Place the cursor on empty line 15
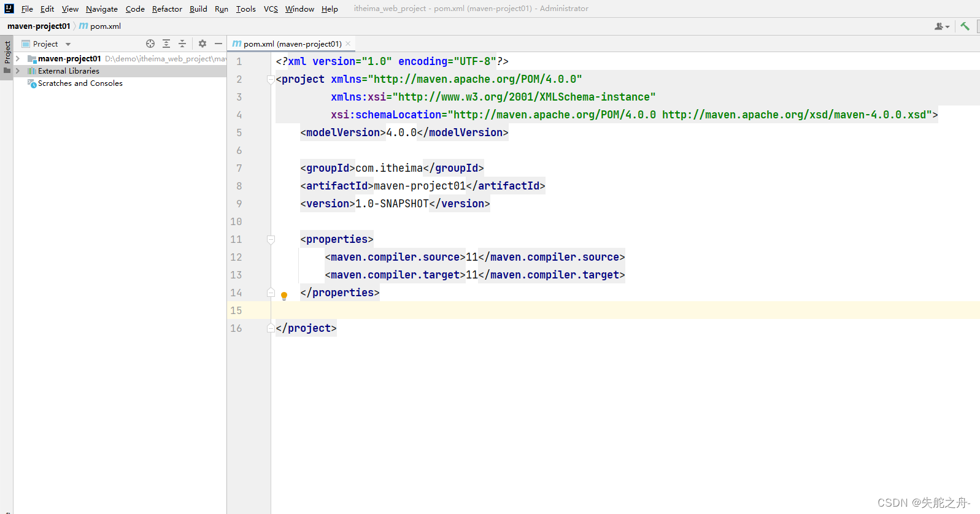 coord(625,310)
